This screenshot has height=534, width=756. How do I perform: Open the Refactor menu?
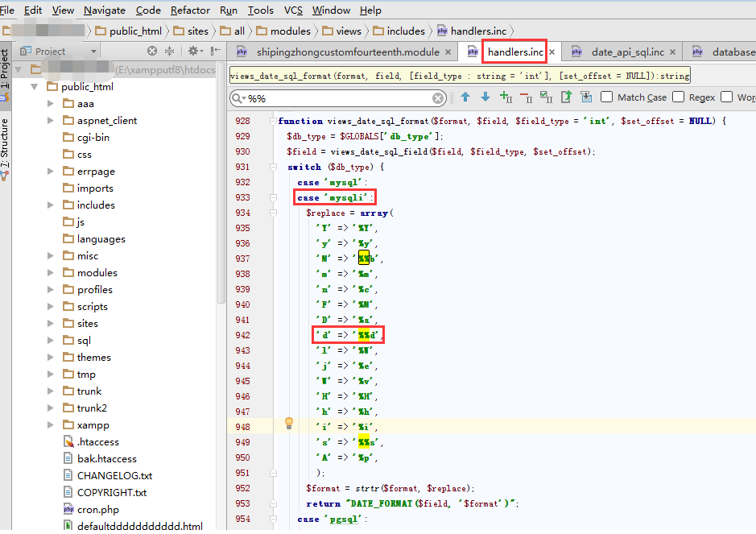click(x=190, y=10)
